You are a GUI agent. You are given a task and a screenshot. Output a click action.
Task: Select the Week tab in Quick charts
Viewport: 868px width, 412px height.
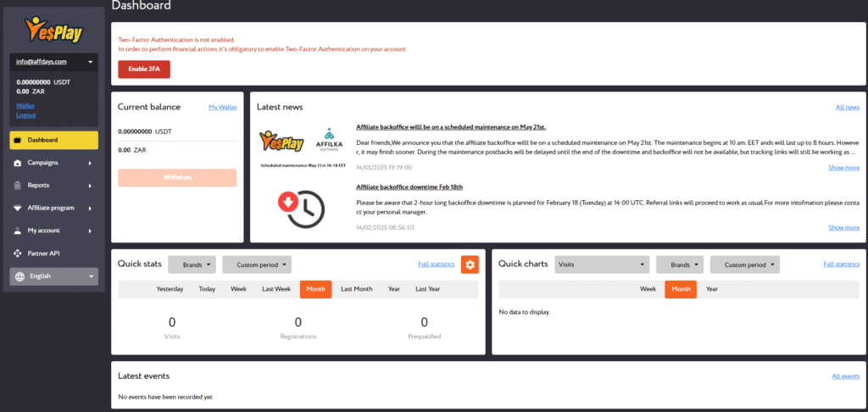[648, 289]
